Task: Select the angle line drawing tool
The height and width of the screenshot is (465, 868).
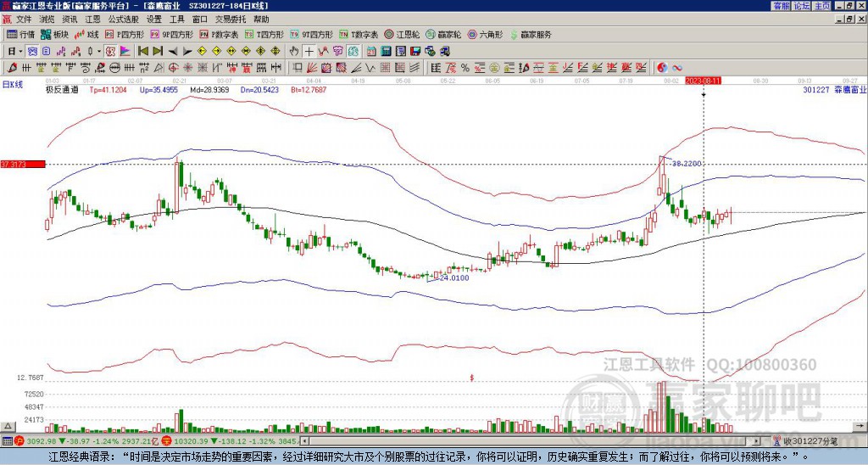Action: pos(356,68)
